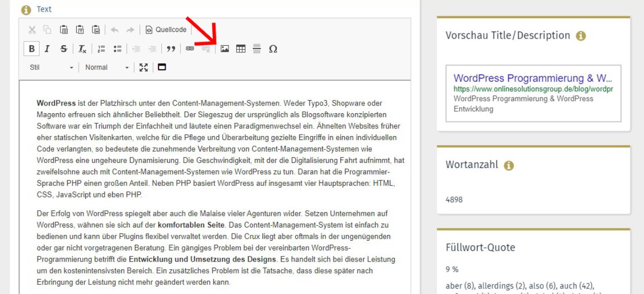The width and height of the screenshot is (644, 294).
Task: Toggle italic formatting
Action: (x=46, y=49)
